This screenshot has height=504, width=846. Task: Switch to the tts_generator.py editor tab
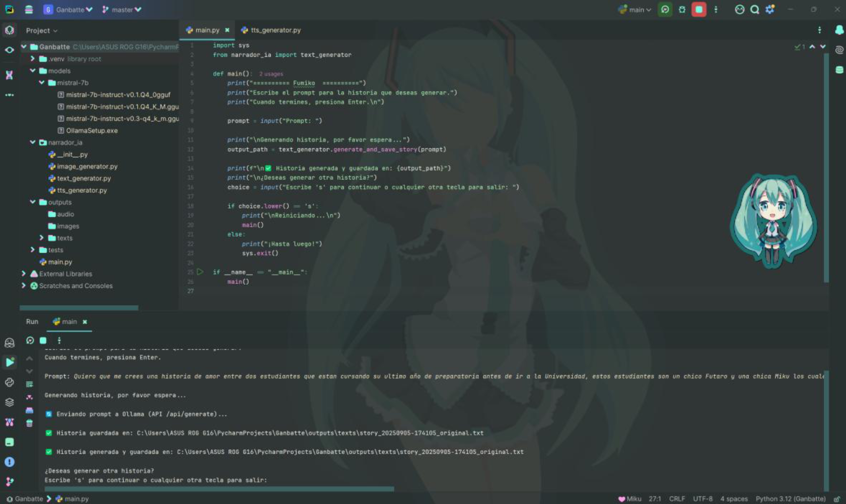271,30
